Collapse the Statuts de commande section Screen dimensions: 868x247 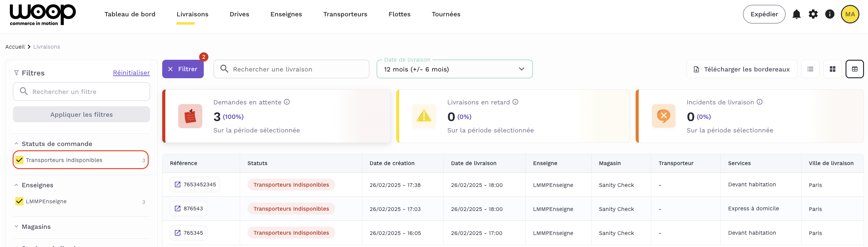tap(17, 144)
